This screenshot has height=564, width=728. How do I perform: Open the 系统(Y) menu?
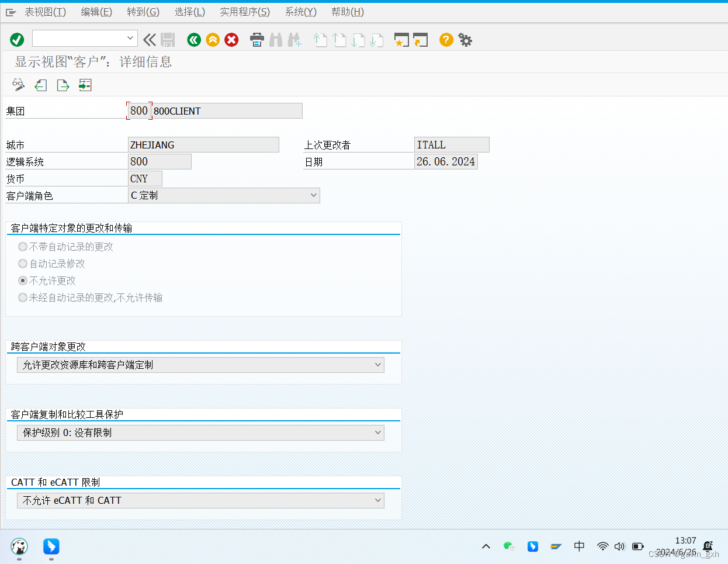coord(300,12)
